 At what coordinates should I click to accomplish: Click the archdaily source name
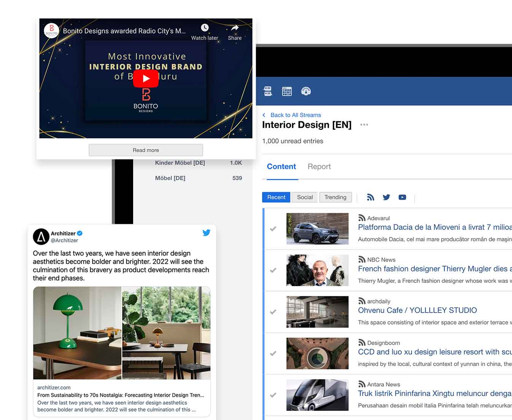[379, 301]
